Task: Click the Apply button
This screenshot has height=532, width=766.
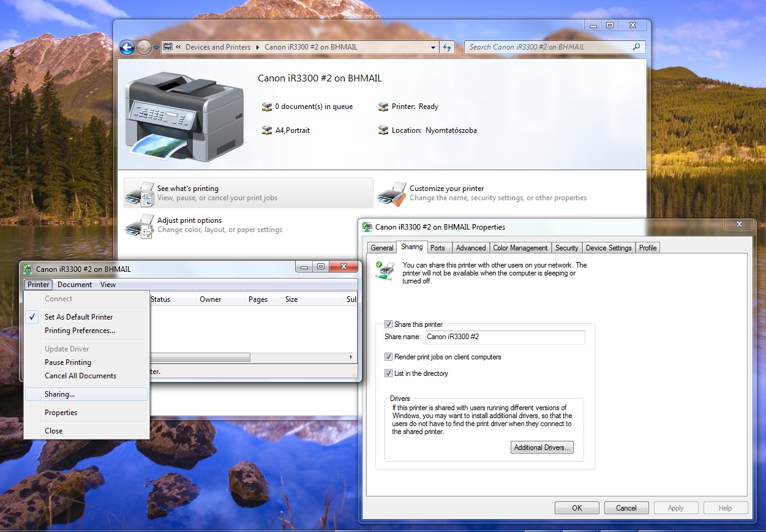Action: [676, 508]
